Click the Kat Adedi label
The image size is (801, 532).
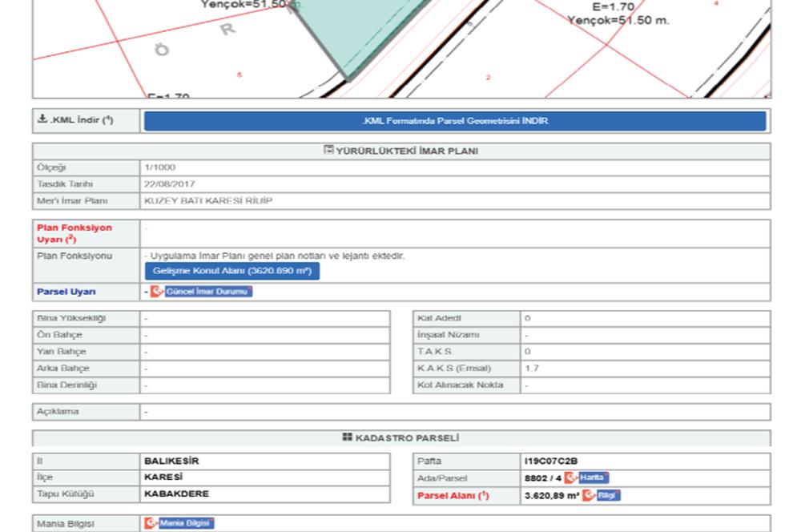439,318
